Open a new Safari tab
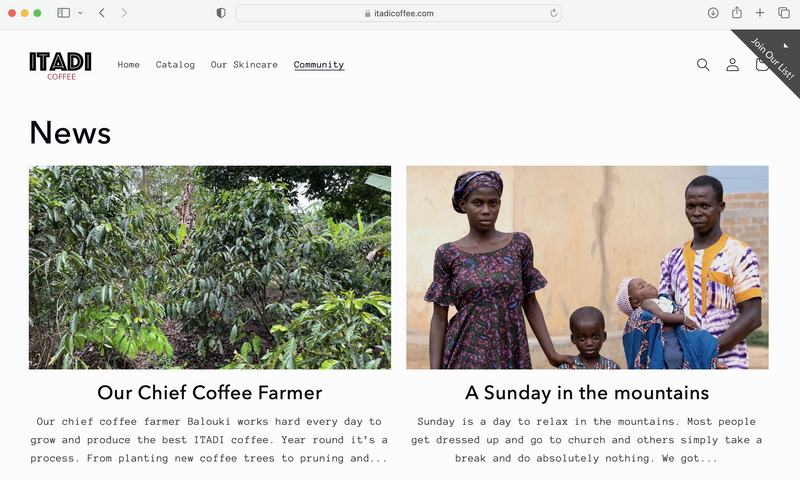 760,13
